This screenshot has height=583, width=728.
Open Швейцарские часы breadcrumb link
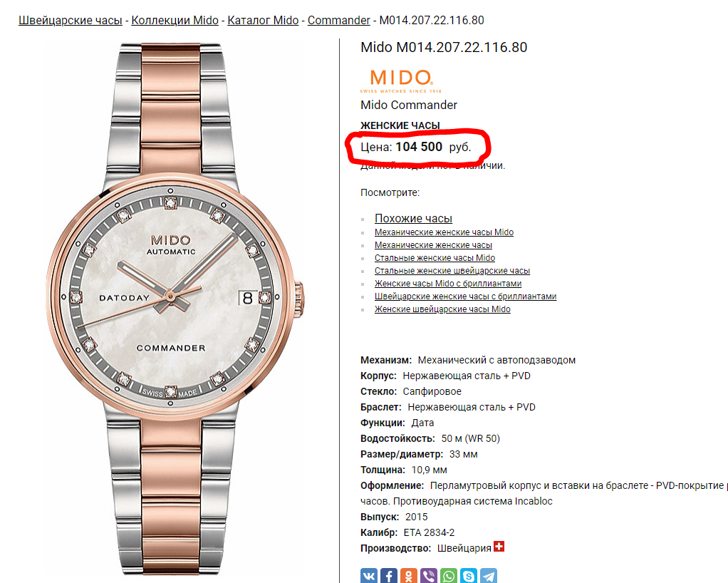click(x=71, y=21)
